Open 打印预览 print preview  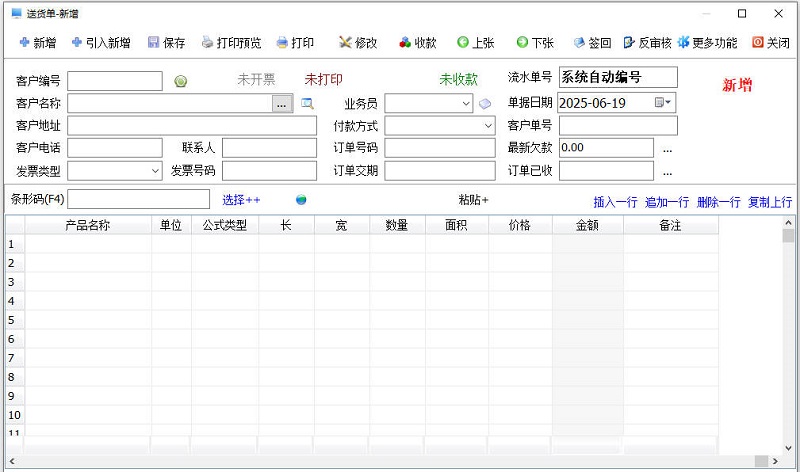click(231, 43)
